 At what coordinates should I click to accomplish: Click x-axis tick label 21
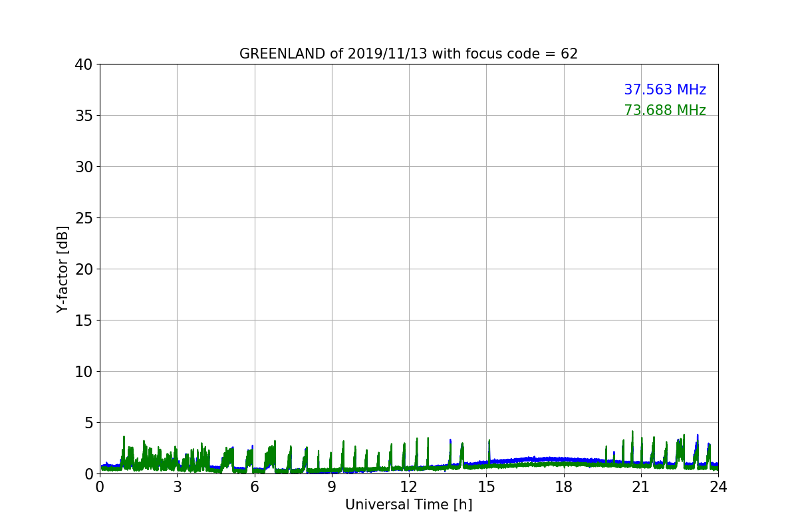tap(641, 487)
